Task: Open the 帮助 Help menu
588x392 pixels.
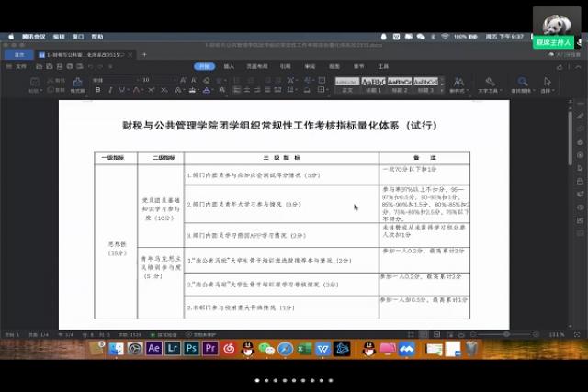Action: (97, 37)
